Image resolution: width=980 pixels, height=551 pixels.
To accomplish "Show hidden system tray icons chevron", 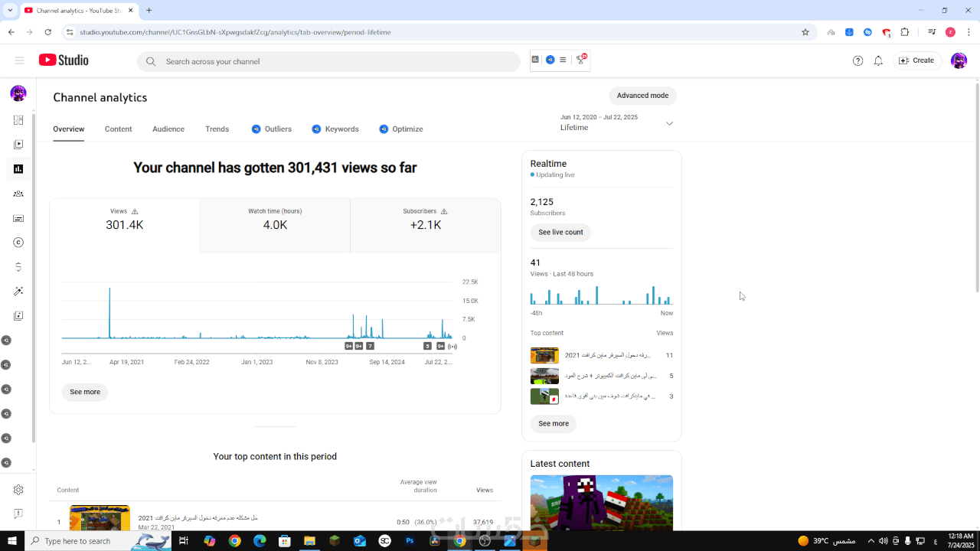I will pyautogui.click(x=871, y=541).
